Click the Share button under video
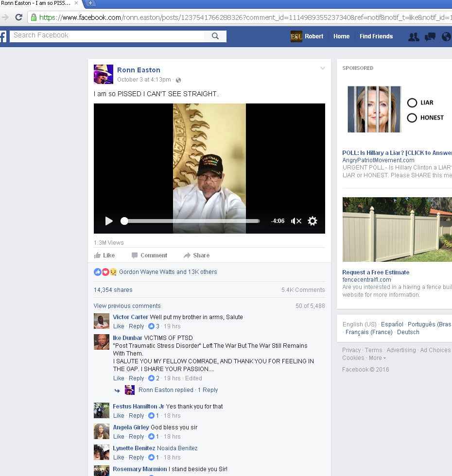Viewport: 452px width, 476px height. pos(196,255)
